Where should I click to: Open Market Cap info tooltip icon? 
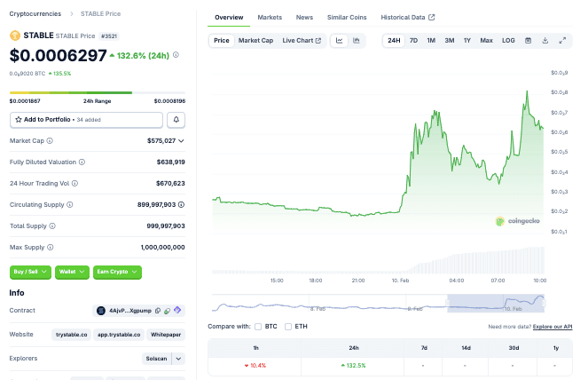tap(50, 141)
